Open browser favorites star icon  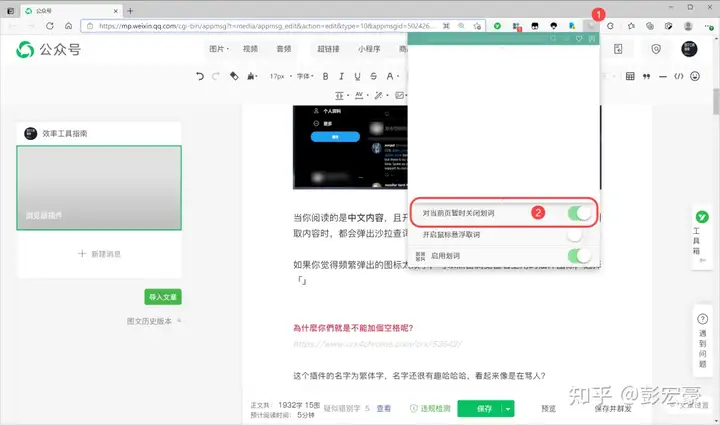click(631, 26)
